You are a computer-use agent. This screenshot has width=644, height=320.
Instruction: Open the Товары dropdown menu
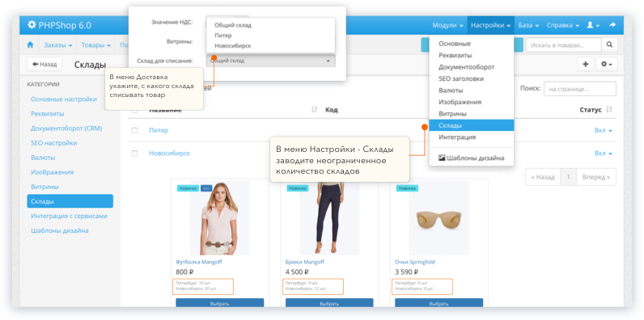click(95, 45)
